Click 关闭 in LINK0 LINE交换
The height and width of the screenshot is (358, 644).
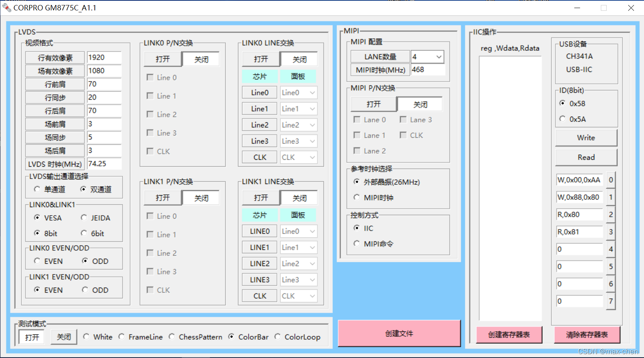[299, 59]
